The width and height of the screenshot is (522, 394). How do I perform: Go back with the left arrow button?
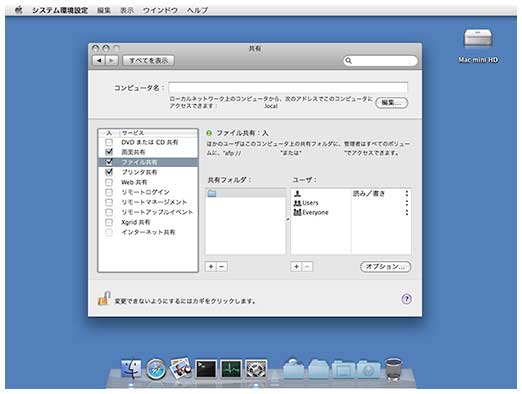click(x=99, y=60)
